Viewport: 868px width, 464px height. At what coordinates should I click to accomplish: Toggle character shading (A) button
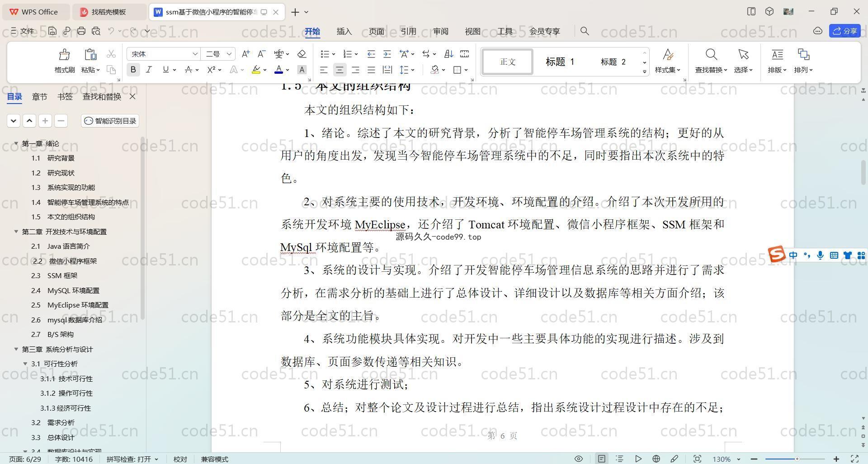coord(302,70)
